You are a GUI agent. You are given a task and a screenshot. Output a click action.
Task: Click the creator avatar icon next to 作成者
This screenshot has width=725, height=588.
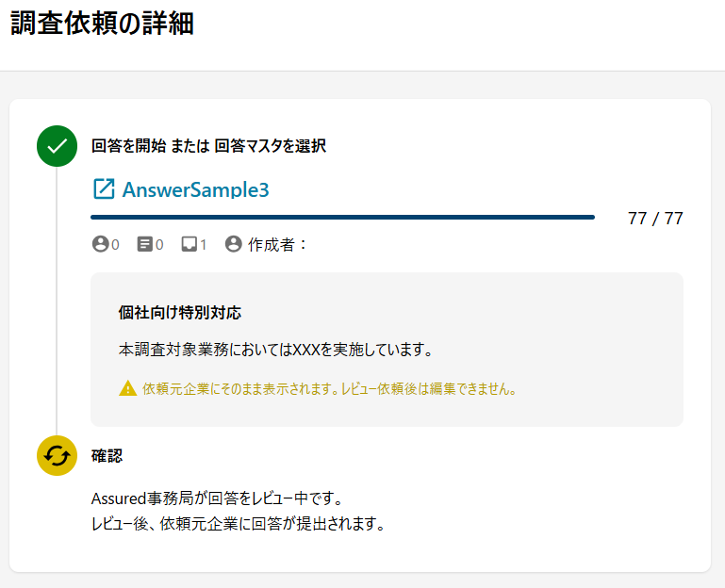coord(234,244)
